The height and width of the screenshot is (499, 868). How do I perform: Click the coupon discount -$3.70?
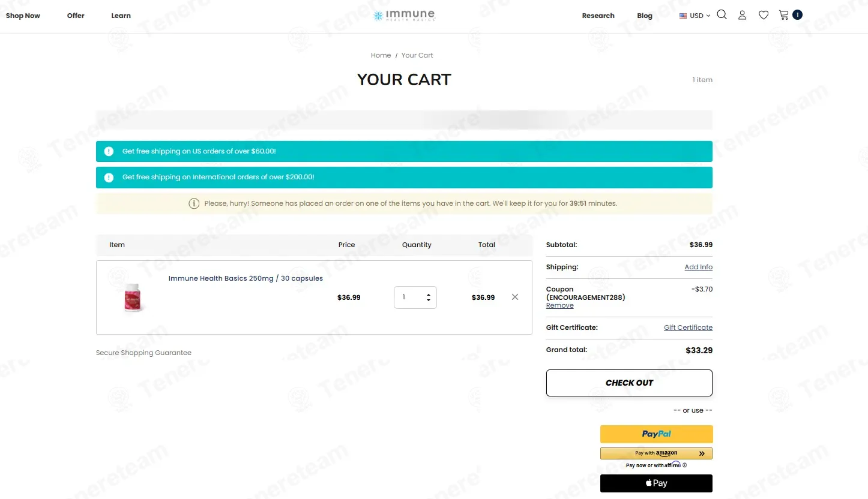[702, 289]
